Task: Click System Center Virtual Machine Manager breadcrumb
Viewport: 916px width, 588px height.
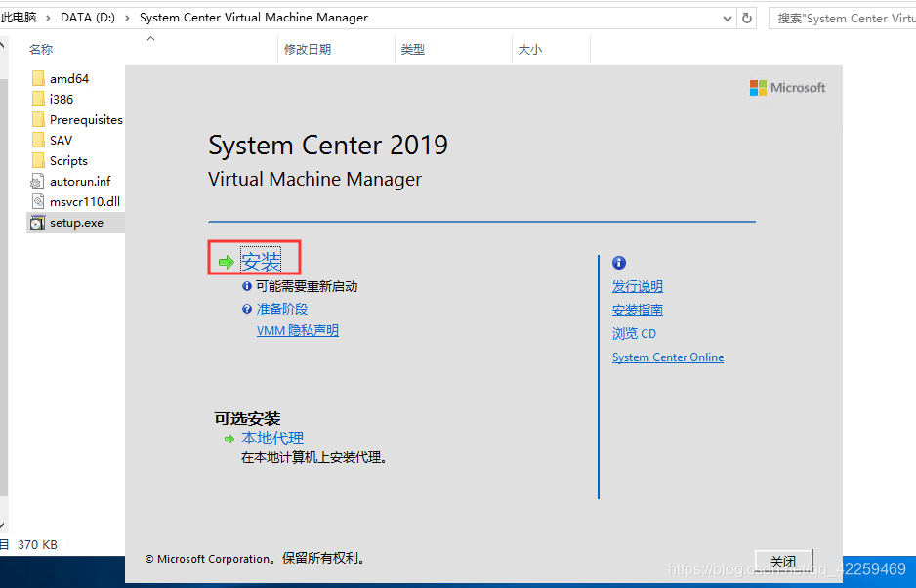Action: click(254, 18)
